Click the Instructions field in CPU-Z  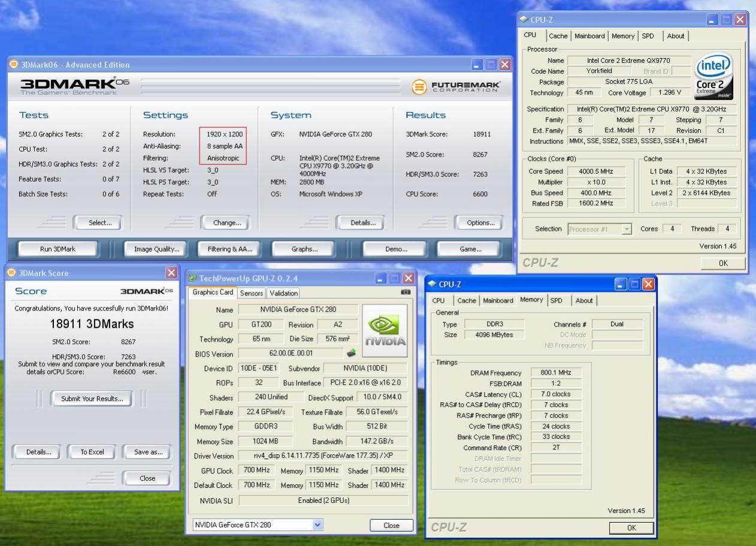(652, 141)
